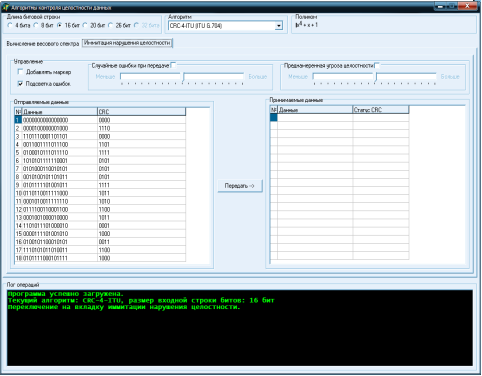Click the random transmission errors slider

(182, 78)
